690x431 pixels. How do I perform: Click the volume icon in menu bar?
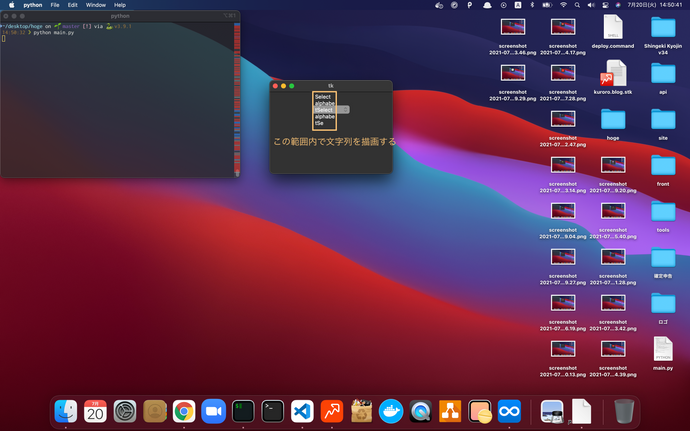click(x=591, y=5)
